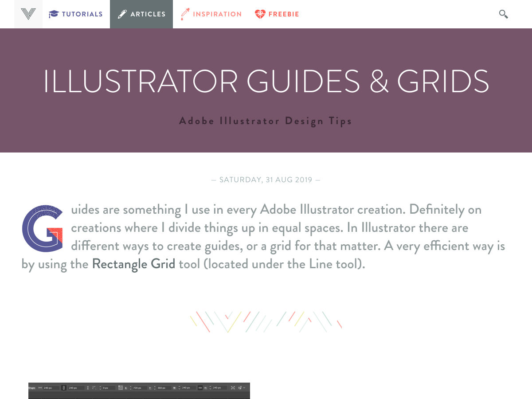Open the Illustrator control bar screenshot
Screen dimensions: 532x399
coord(139,391)
